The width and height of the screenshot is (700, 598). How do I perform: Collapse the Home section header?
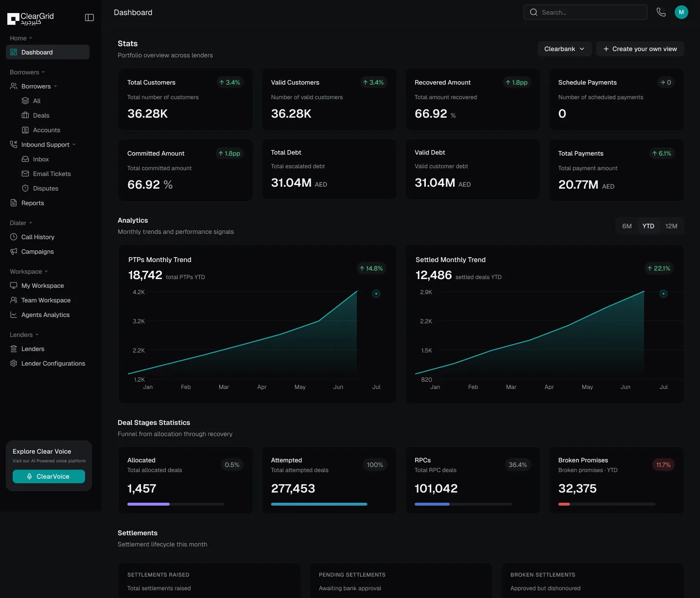[x=21, y=38]
